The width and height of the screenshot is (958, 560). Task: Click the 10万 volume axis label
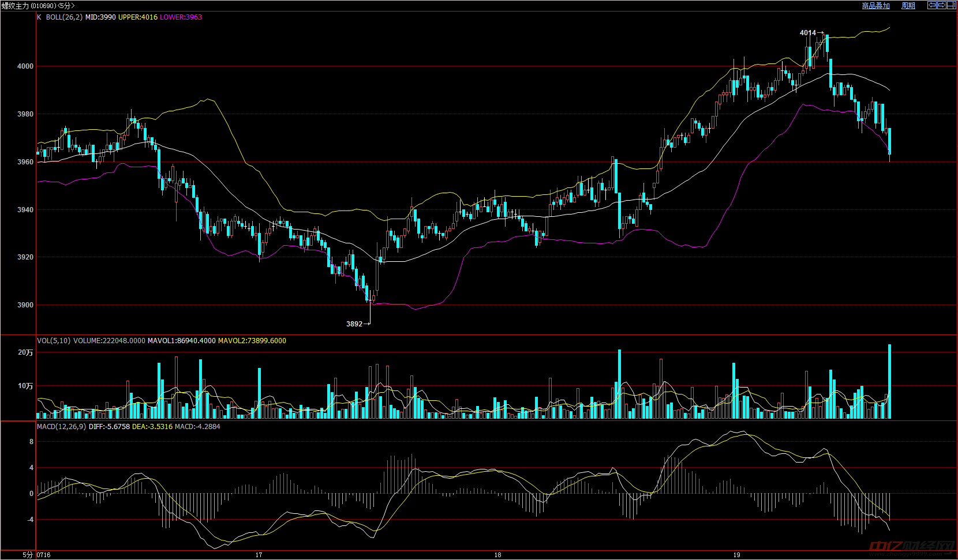click(25, 386)
